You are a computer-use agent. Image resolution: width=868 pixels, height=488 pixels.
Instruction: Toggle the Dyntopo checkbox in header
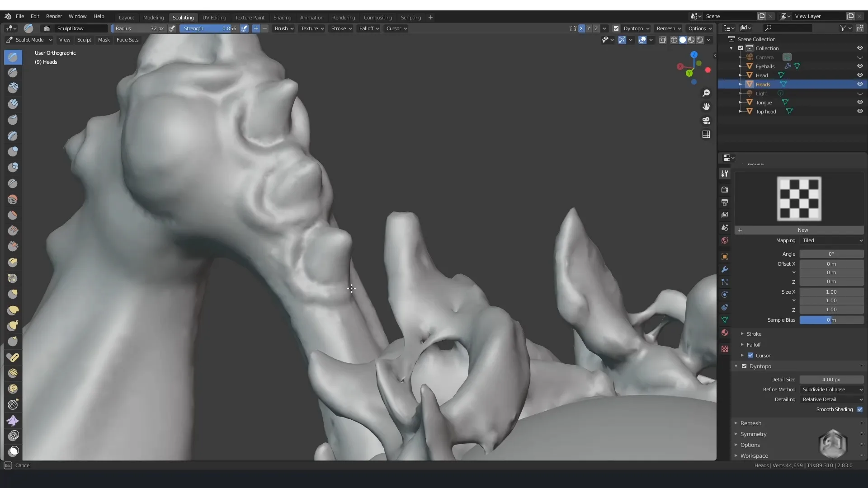616,28
